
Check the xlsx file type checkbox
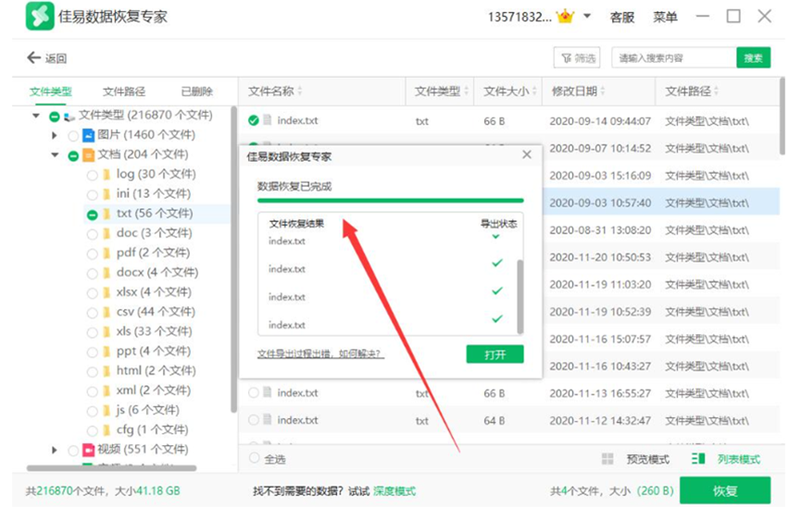(92, 292)
